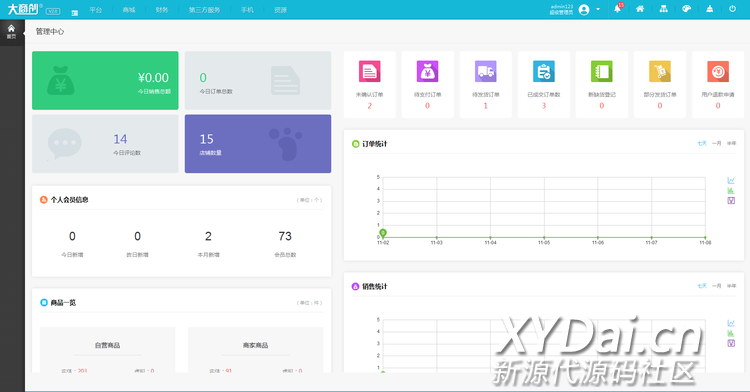Screen dimensions: 750x392
Task: Switch 订单统计 chart to line view icon
Action: pyautogui.click(x=731, y=180)
